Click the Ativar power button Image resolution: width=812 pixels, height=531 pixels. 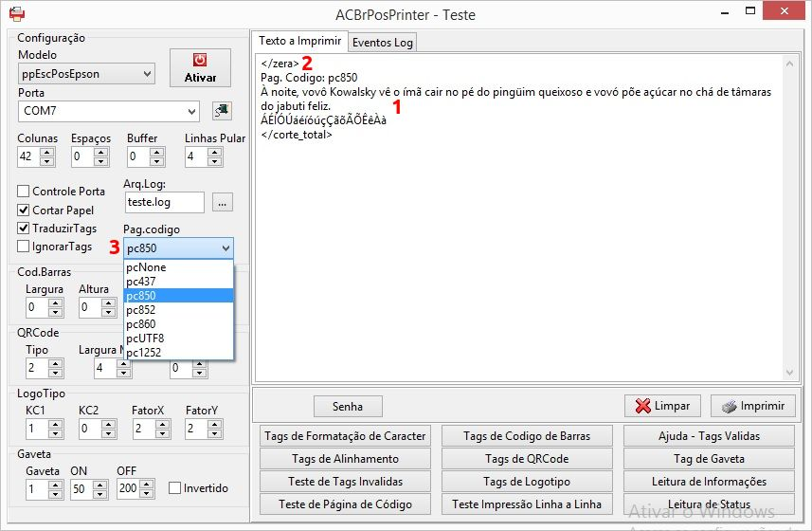tap(200, 68)
